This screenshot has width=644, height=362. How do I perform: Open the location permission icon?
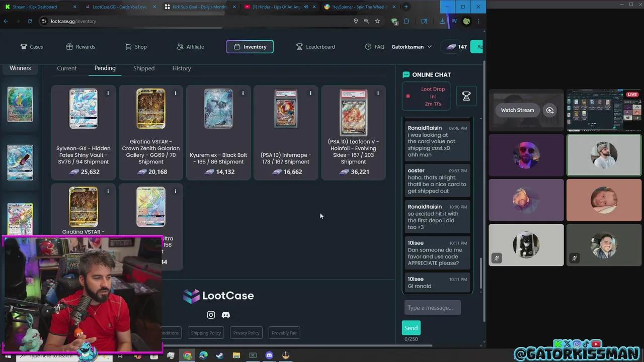(x=356, y=21)
